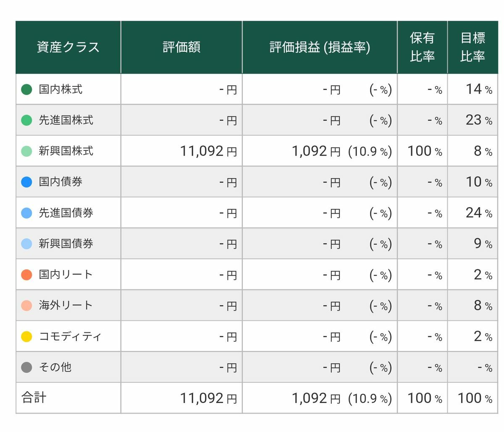
Task: Click the pale blue 新興国債券 color dot
Action: [x=26, y=244]
